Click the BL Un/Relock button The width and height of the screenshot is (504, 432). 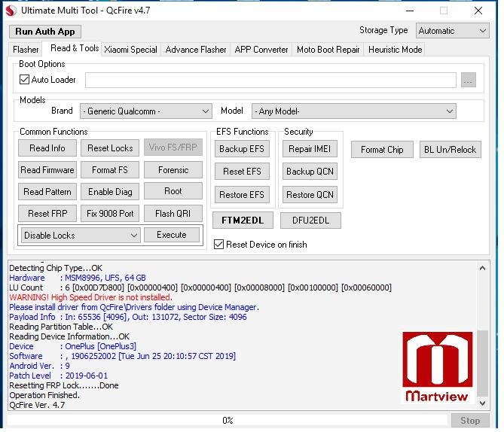tap(451, 150)
